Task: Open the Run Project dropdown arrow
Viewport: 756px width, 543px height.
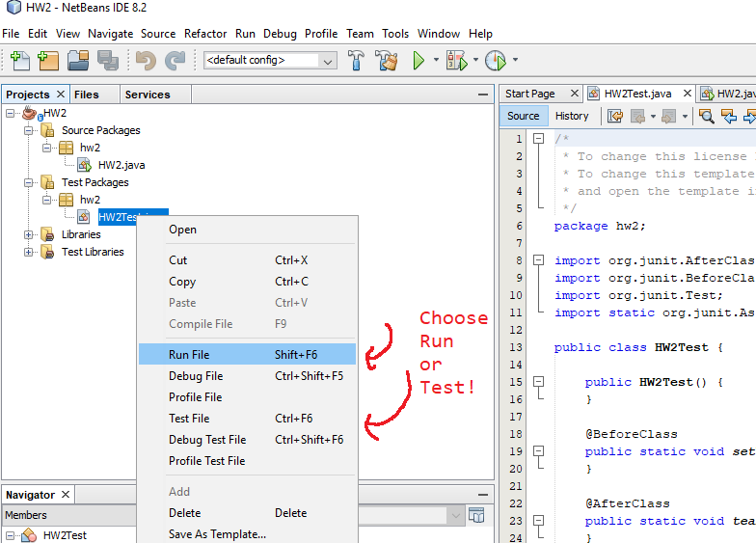Action: (436, 60)
